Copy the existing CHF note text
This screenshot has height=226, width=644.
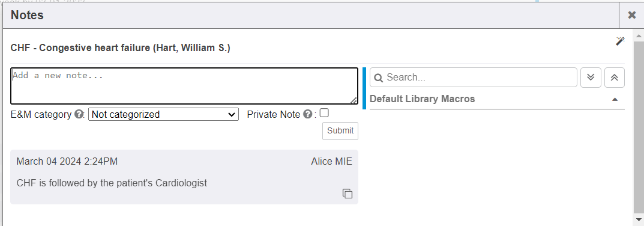(x=348, y=194)
